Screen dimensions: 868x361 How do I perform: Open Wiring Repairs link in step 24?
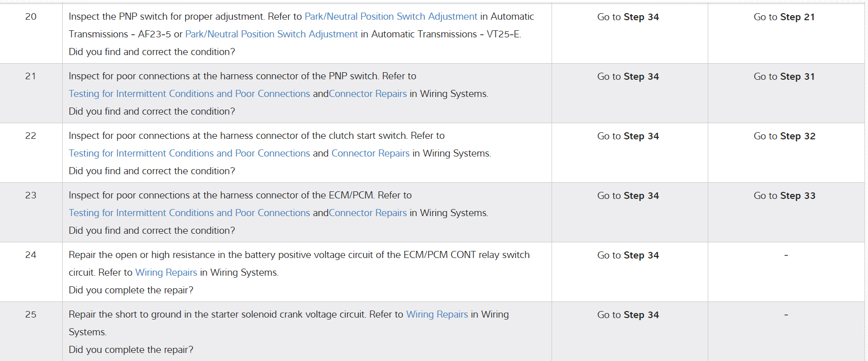click(x=166, y=273)
